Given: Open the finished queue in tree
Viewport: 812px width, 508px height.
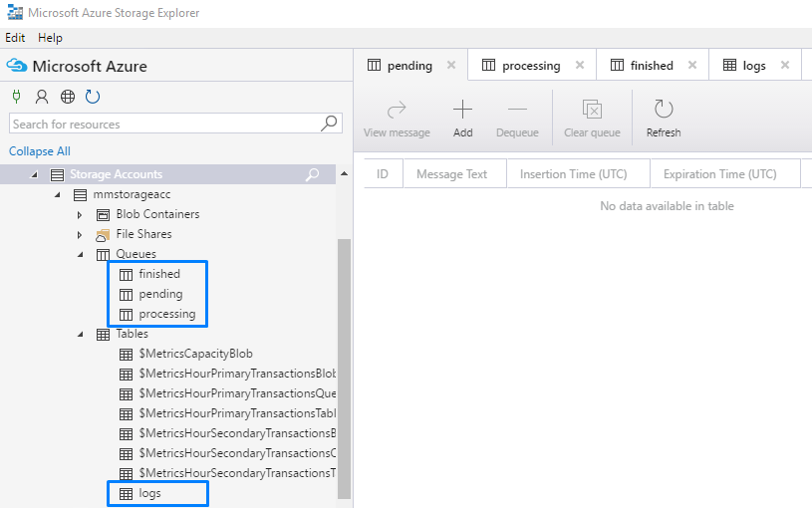Looking at the screenshot, I should tap(159, 273).
